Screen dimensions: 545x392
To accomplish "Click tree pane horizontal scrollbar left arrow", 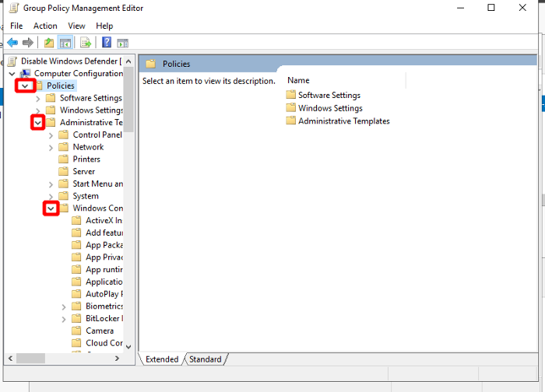I will pyautogui.click(x=10, y=359).
